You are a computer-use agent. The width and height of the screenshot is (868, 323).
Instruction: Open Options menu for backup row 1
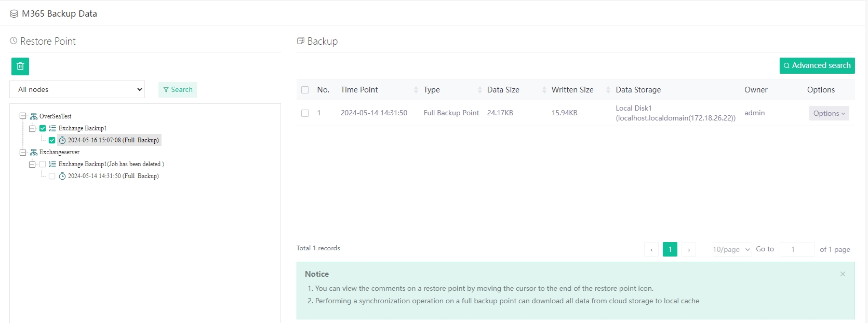(x=829, y=113)
